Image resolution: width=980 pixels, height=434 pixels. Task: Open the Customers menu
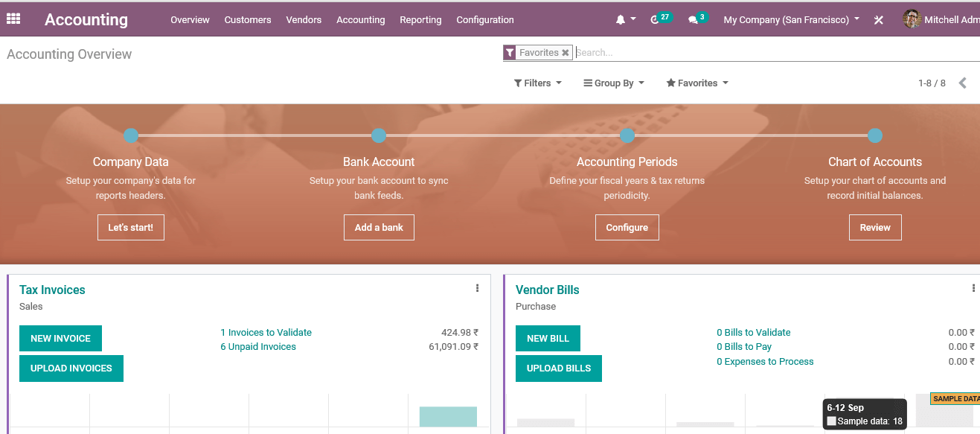tap(248, 20)
